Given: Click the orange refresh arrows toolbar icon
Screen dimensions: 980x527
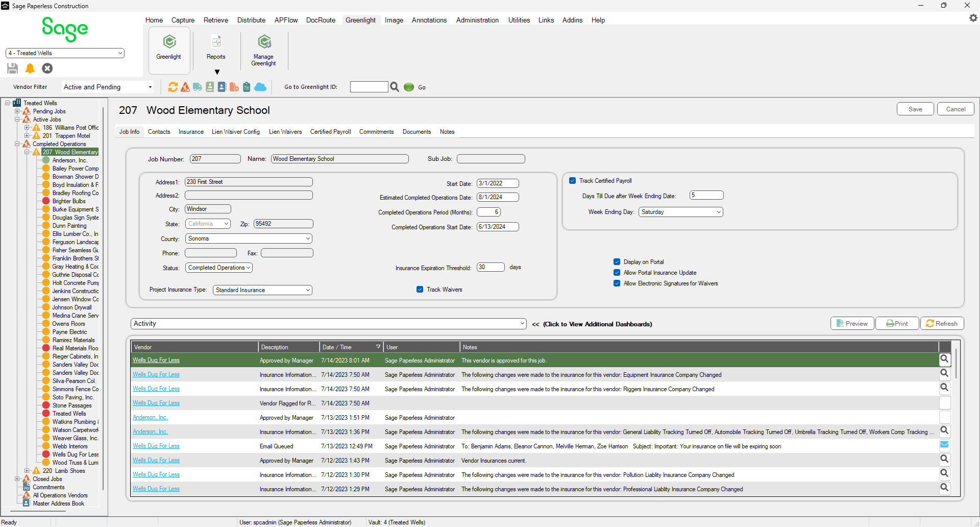Looking at the screenshot, I should [x=173, y=87].
